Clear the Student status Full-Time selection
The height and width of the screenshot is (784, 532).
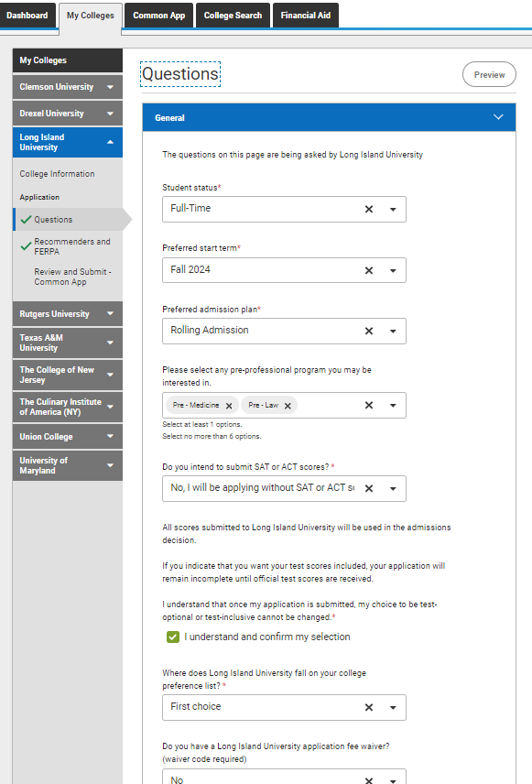[368, 209]
